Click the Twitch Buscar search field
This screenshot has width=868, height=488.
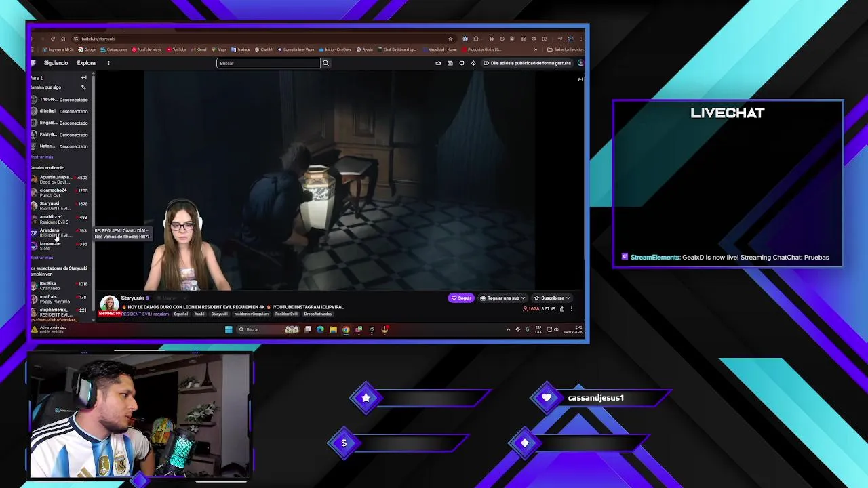pyautogui.click(x=269, y=63)
